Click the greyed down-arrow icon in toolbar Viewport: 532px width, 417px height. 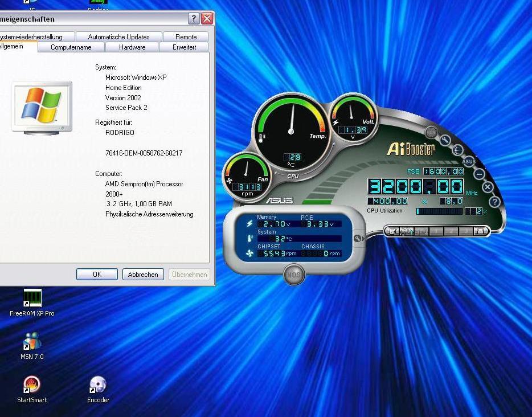421,231
